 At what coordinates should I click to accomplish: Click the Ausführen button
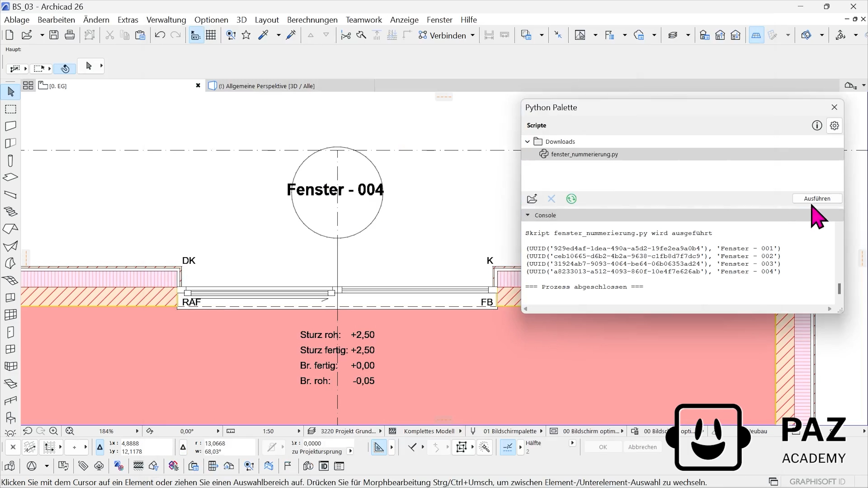[817, 198]
